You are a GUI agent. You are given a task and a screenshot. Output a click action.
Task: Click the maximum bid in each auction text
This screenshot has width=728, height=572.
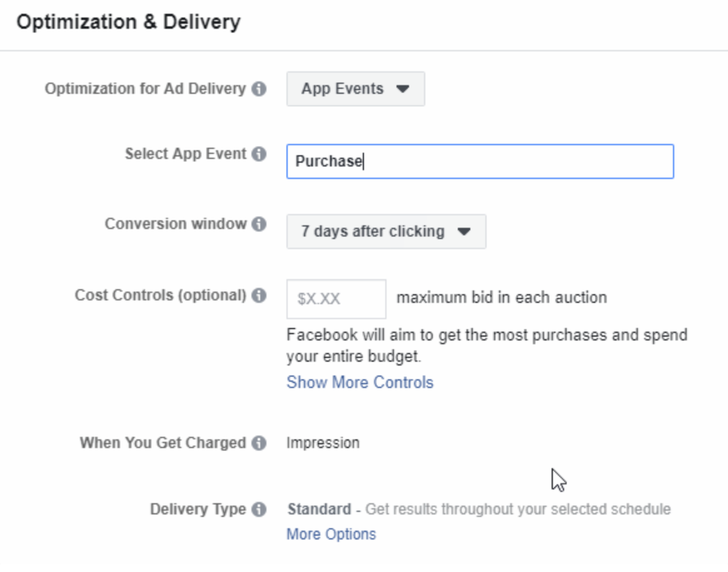coord(502,297)
